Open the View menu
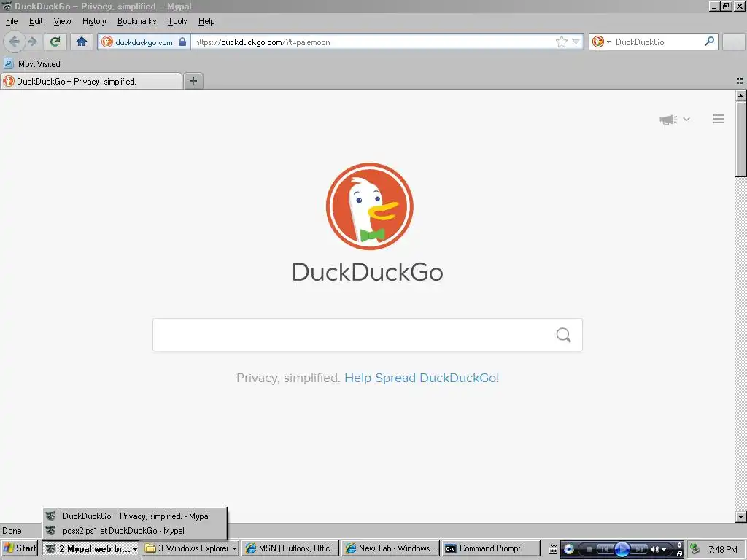Screen dimensions: 747x560 coord(62,21)
